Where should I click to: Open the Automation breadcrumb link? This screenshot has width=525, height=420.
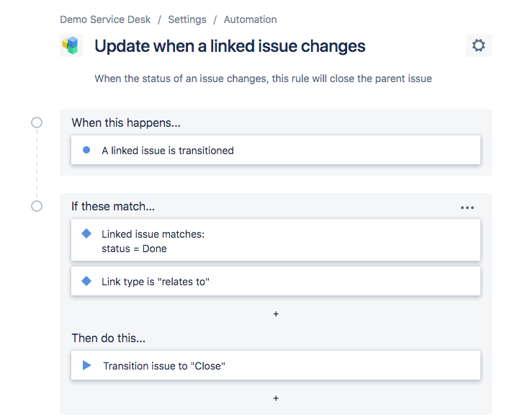[250, 19]
